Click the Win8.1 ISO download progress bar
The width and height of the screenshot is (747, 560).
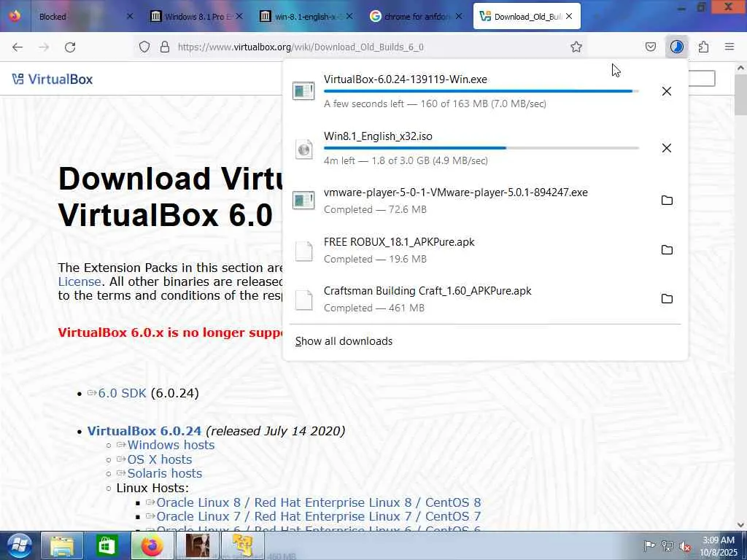click(481, 148)
